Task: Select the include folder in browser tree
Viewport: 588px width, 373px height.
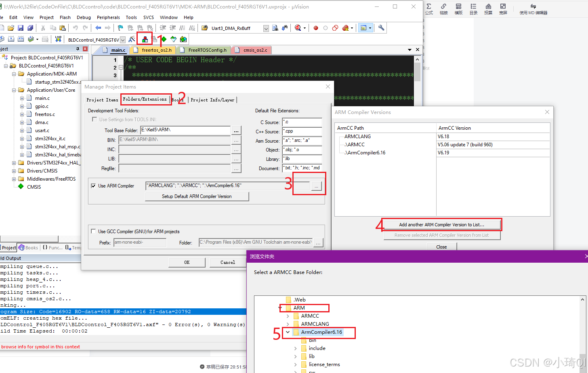Action: (317, 348)
